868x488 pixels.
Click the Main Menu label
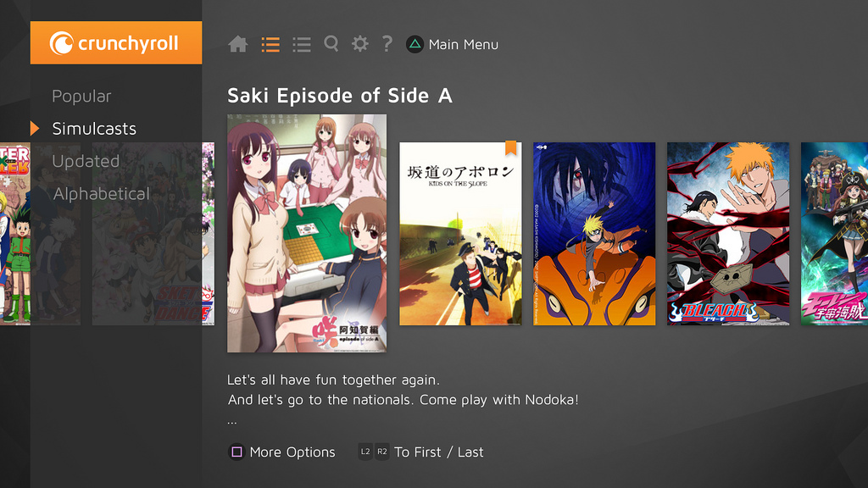(x=464, y=44)
